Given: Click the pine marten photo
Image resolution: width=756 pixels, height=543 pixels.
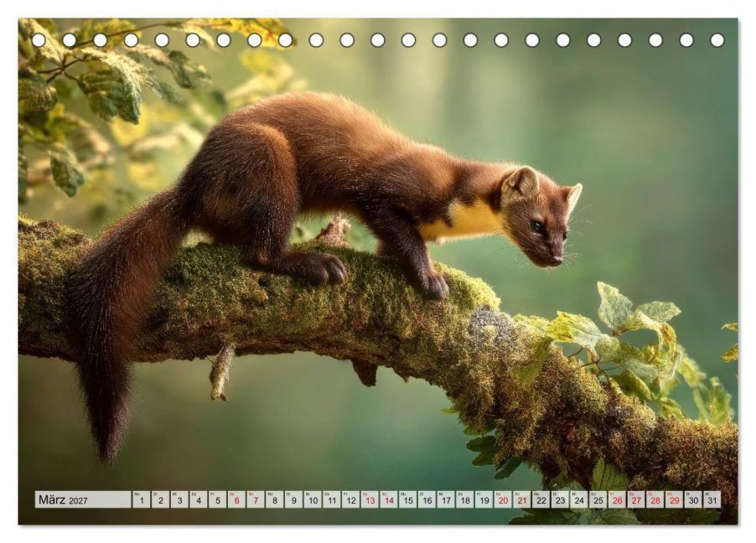Looking at the screenshot, I should pos(378,271).
